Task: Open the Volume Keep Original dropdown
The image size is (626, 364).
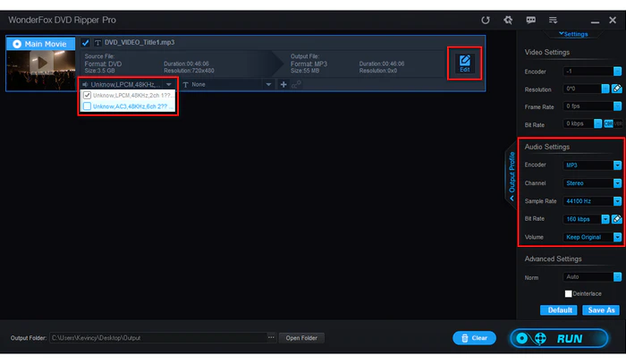Action: 617,237
